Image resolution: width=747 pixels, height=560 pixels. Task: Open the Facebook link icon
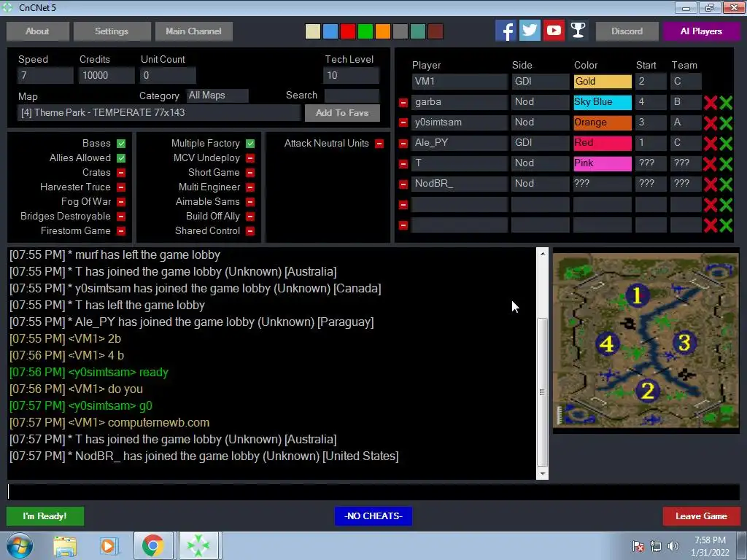506,31
